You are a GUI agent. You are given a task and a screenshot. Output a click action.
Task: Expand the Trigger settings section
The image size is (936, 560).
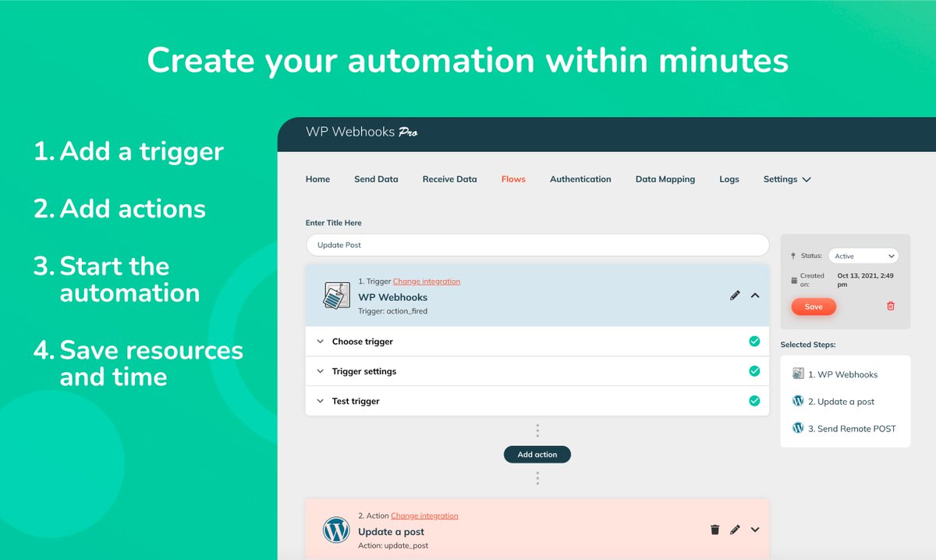click(320, 371)
